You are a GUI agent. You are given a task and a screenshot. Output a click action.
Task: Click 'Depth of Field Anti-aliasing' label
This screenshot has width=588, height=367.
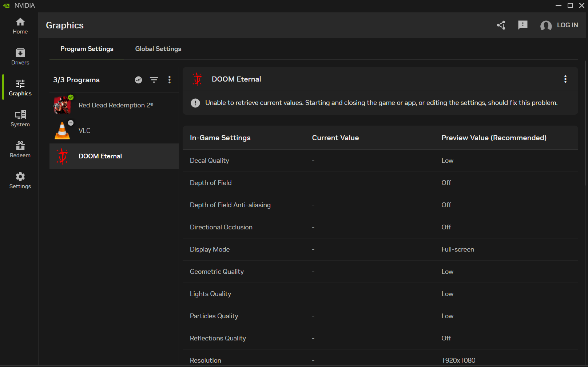(230, 205)
